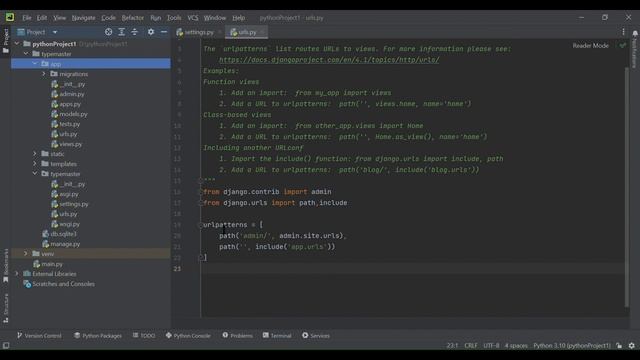Open Version Control tool window
Screen dimensions: 640x360
(x=39, y=336)
